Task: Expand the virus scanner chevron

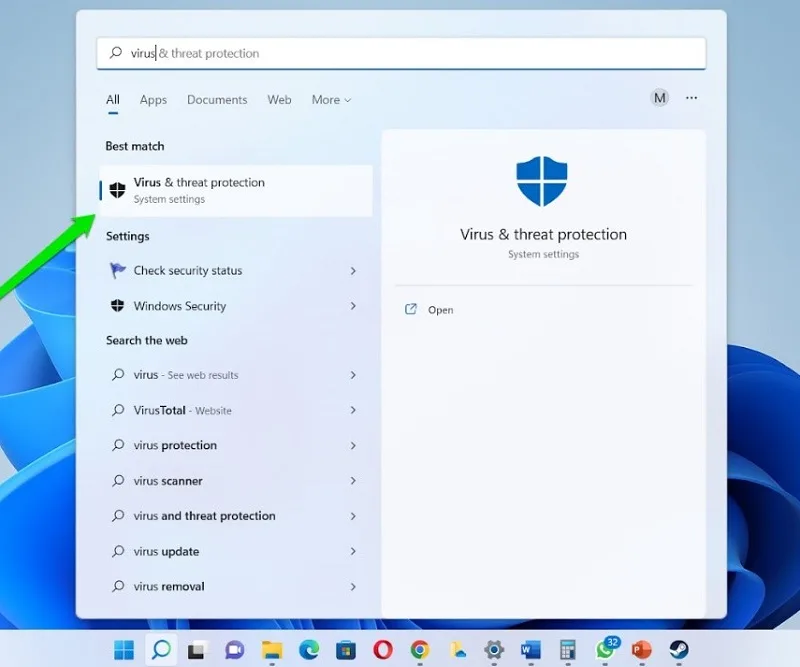Action: (353, 481)
